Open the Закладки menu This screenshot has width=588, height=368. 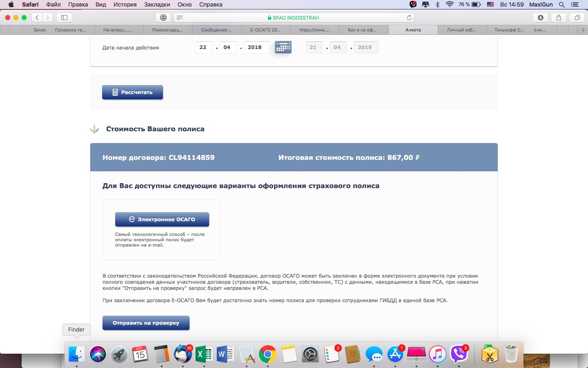tap(157, 4)
